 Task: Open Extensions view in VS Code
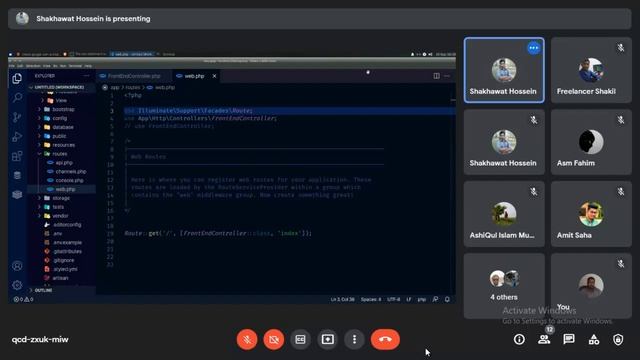[17, 156]
